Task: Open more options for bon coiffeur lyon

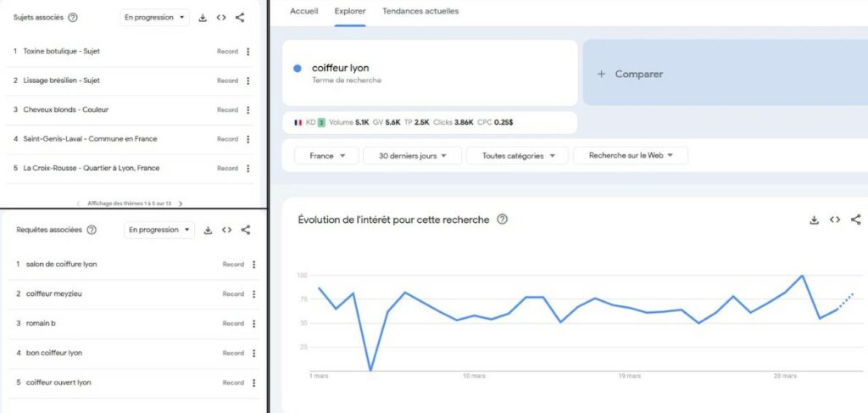Action: tap(254, 353)
